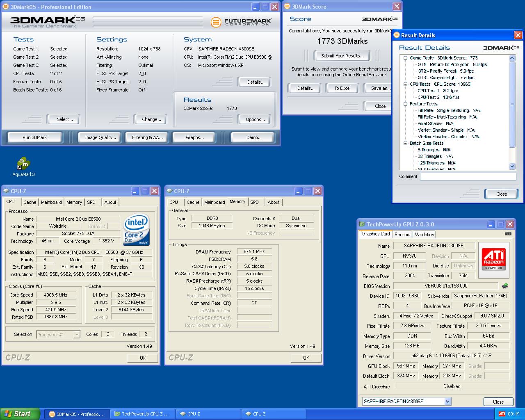Click the Image Quality button
Image resolution: width=525 pixels, height=420 pixels.
tap(100, 137)
